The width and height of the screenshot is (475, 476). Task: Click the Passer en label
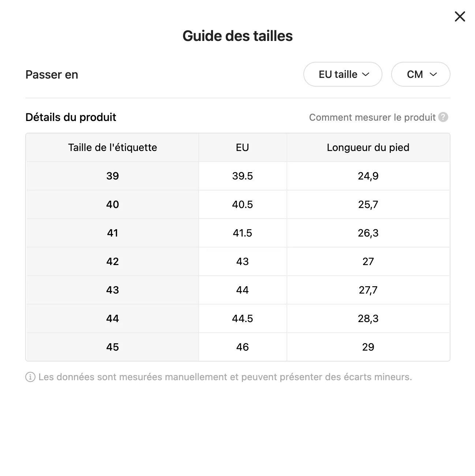tap(52, 75)
